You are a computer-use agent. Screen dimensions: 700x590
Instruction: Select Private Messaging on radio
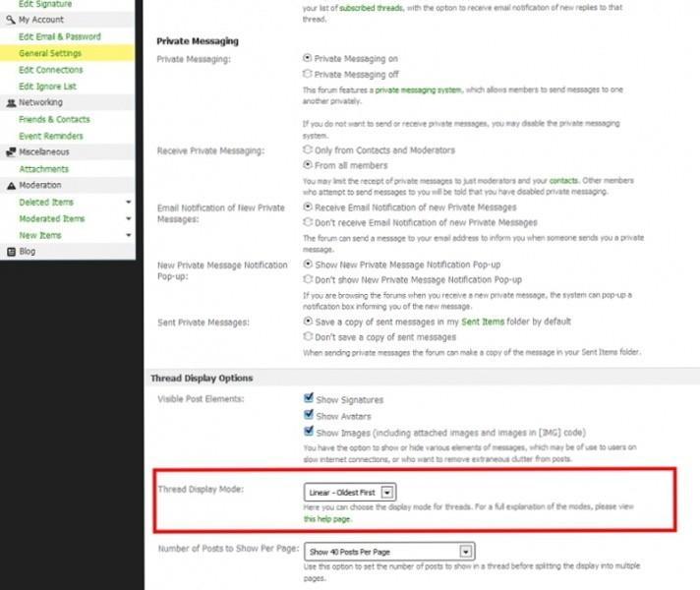[307, 58]
